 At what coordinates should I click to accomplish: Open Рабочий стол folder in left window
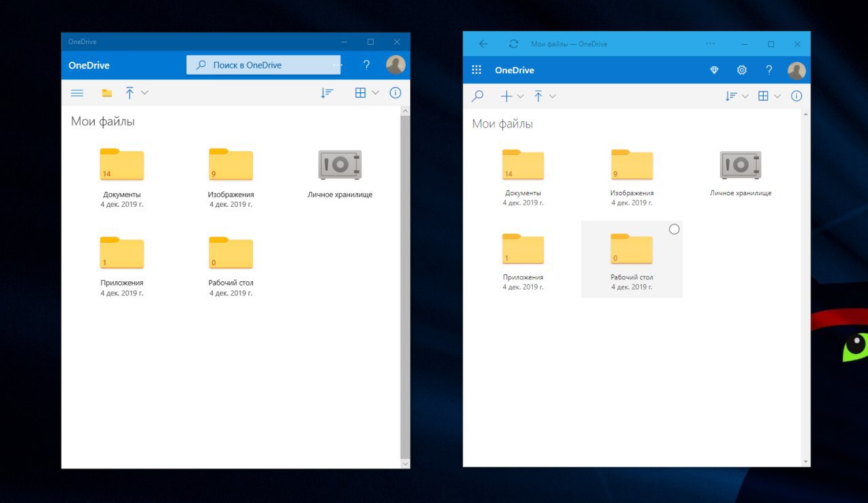231,253
